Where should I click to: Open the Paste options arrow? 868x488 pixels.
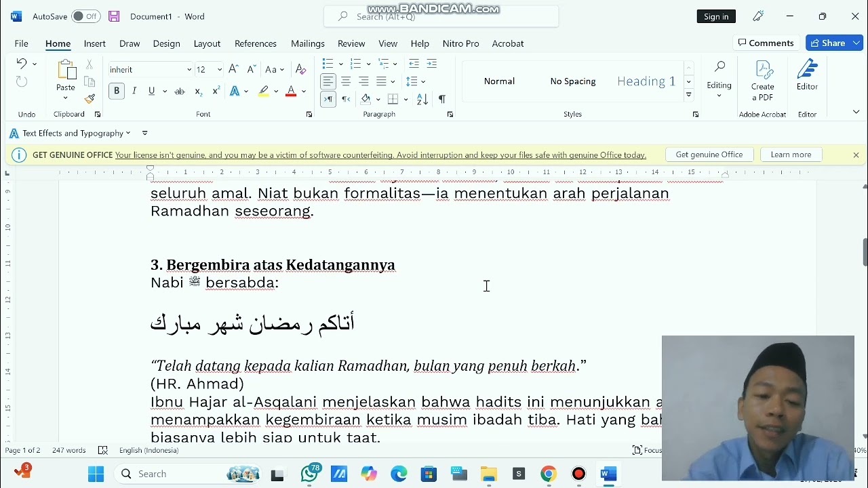tap(66, 98)
